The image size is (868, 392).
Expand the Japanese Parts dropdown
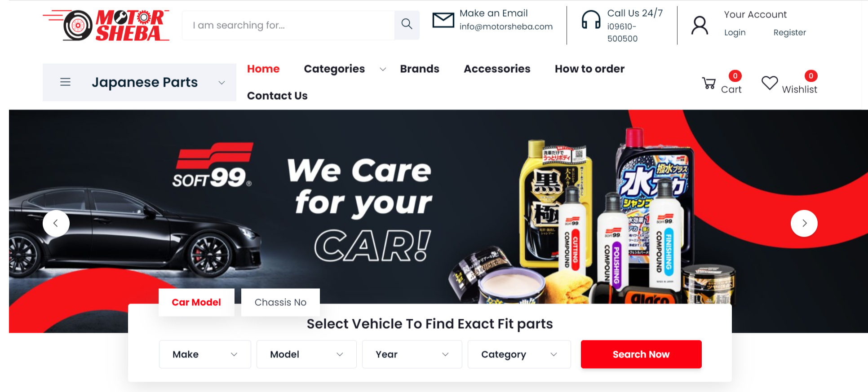tap(221, 83)
